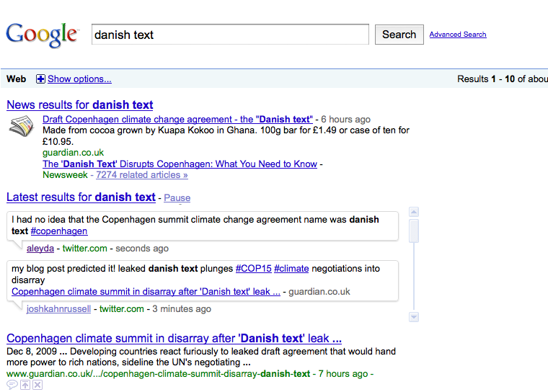The image size is (548, 392).
Task: Open '7274 related articles' link
Action: pyautogui.click(x=142, y=174)
